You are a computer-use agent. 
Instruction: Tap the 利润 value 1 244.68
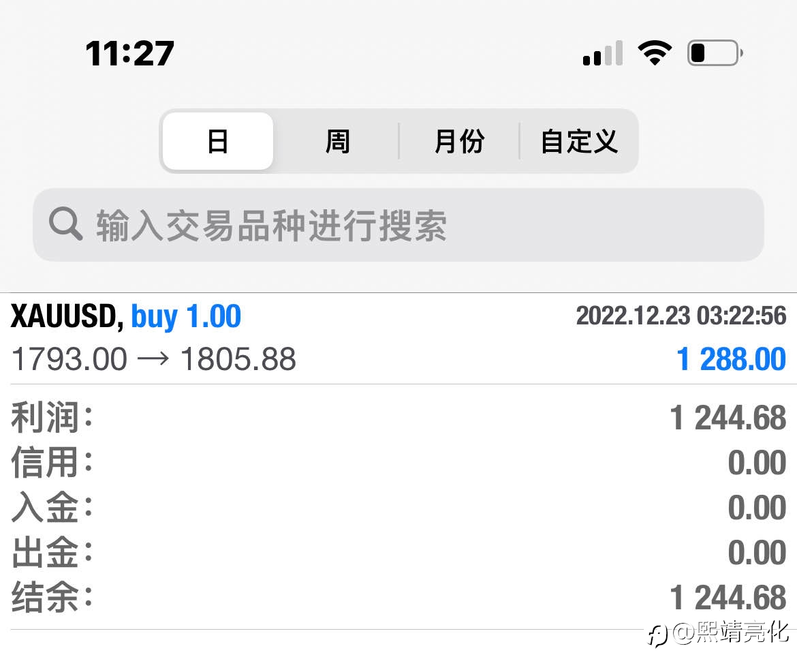728,418
